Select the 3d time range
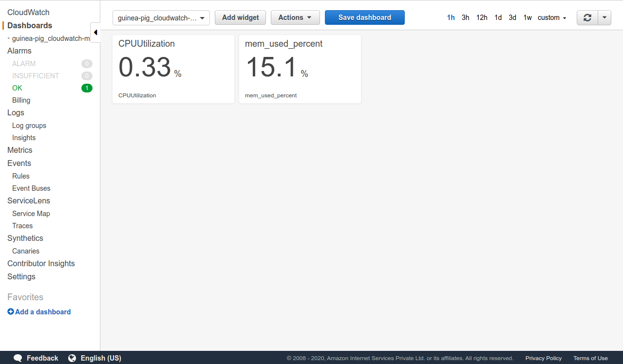Image resolution: width=623 pixels, height=364 pixels. point(512,18)
